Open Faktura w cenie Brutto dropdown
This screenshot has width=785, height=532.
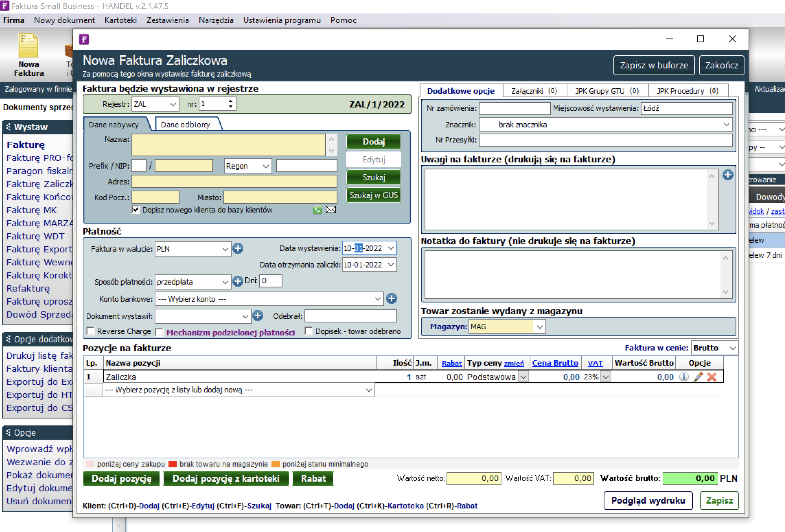point(732,348)
